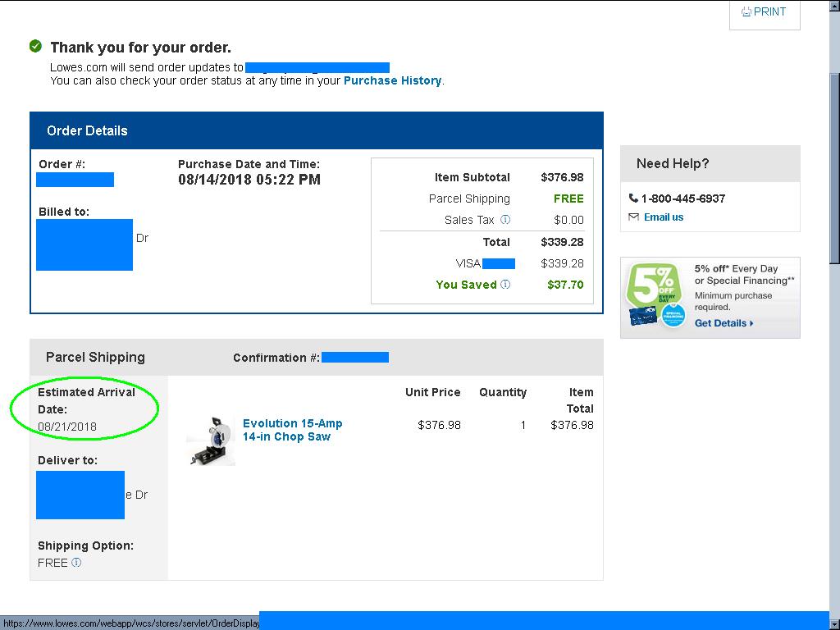
Task: Click the You Saved info icon
Action: click(505, 285)
